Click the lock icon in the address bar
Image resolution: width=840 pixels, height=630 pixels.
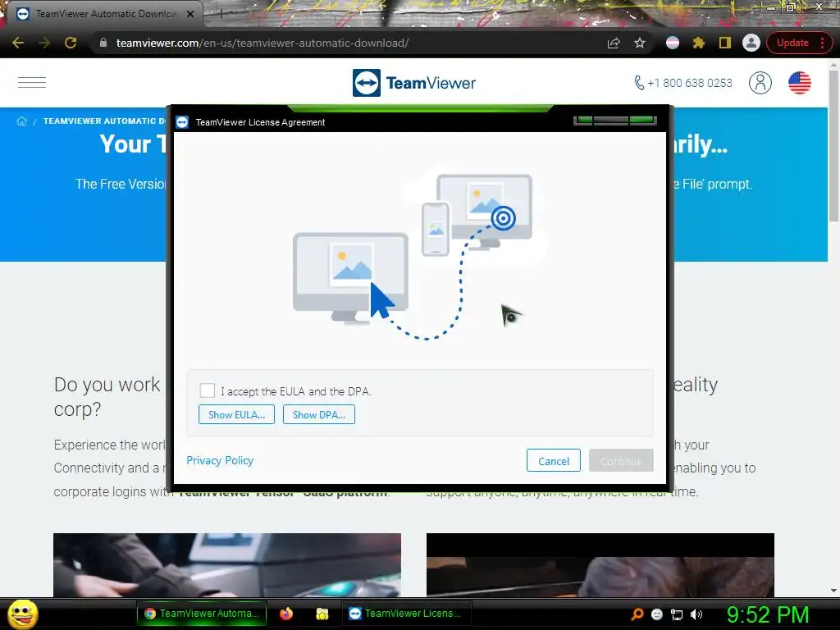point(103,43)
